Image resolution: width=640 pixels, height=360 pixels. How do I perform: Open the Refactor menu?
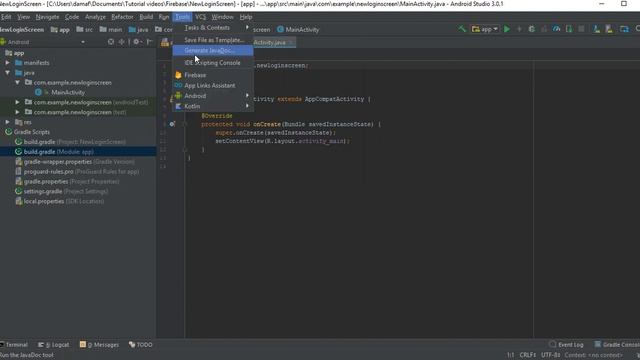122,17
